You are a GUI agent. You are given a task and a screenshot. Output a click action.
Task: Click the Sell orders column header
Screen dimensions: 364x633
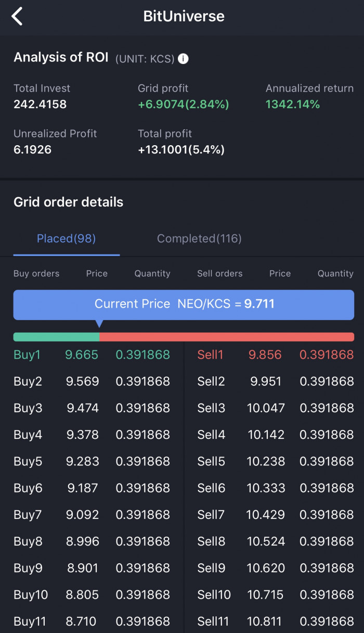220,273
